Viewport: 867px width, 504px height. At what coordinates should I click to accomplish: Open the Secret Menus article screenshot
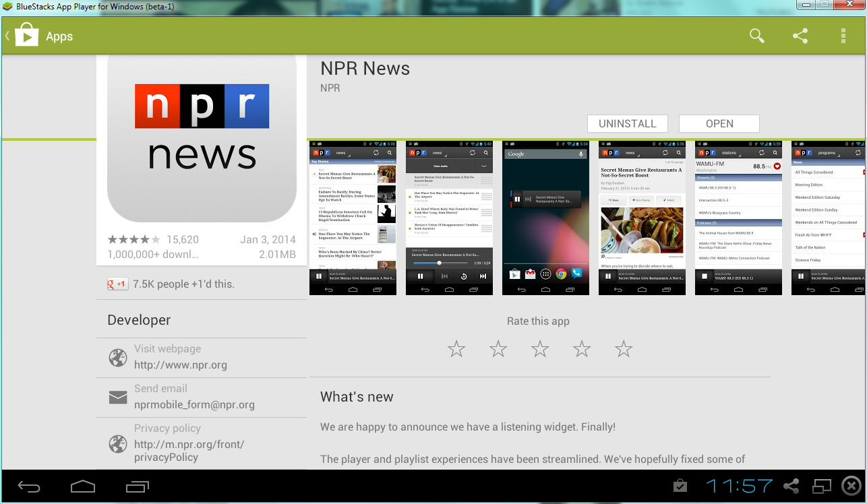[642, 218]
